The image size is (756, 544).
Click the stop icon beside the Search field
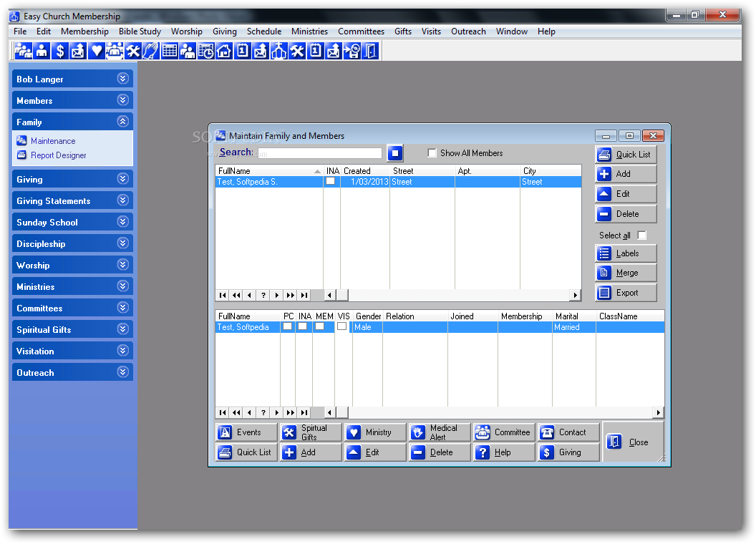point(395,153)
